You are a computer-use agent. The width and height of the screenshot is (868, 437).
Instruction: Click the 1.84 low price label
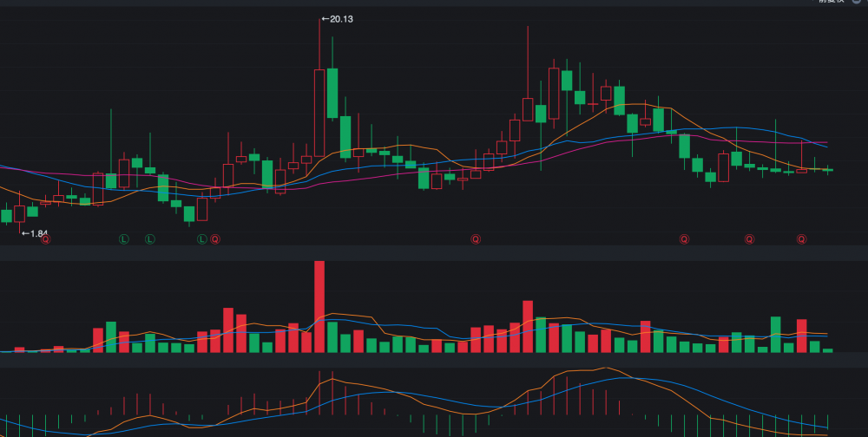(35, 234)
